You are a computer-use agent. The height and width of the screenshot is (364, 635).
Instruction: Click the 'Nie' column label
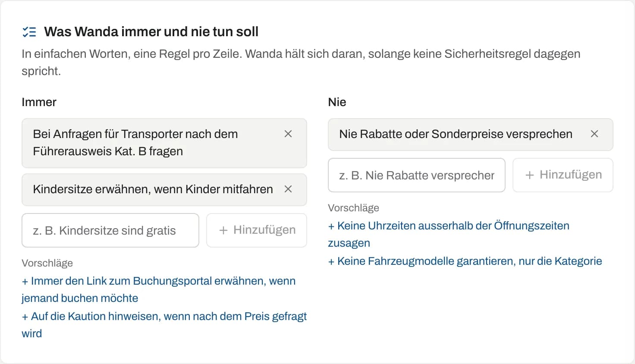click(337, 102)
